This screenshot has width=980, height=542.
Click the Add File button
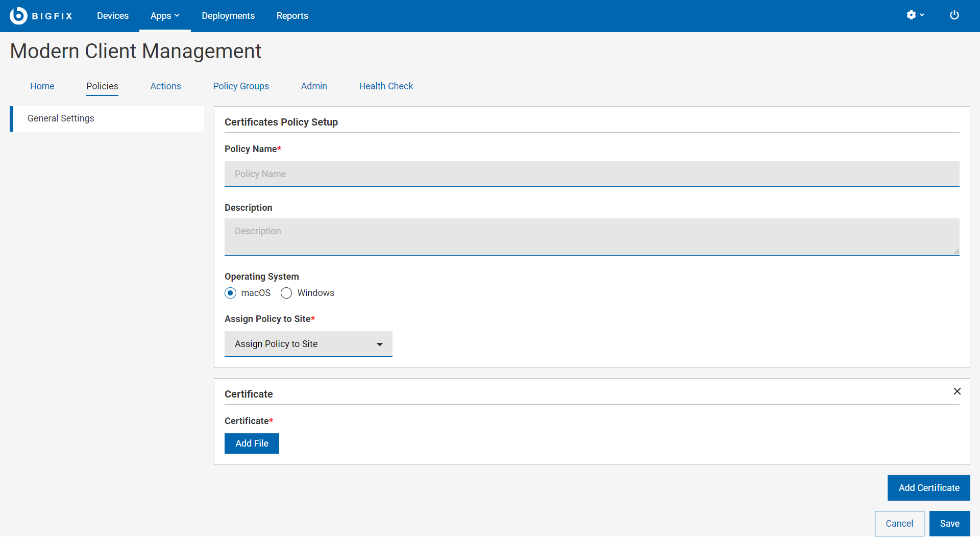click(252, 444)
